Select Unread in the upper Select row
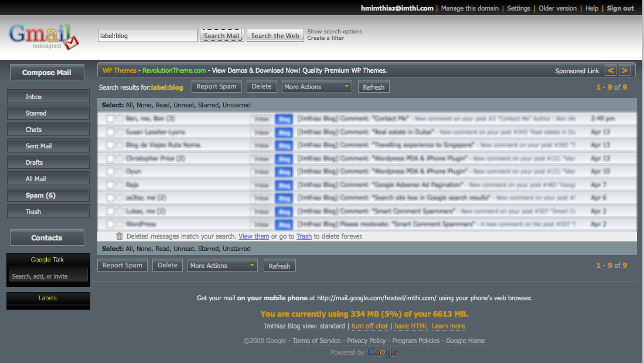The image size is (644, 363). (x=183, y=105)
